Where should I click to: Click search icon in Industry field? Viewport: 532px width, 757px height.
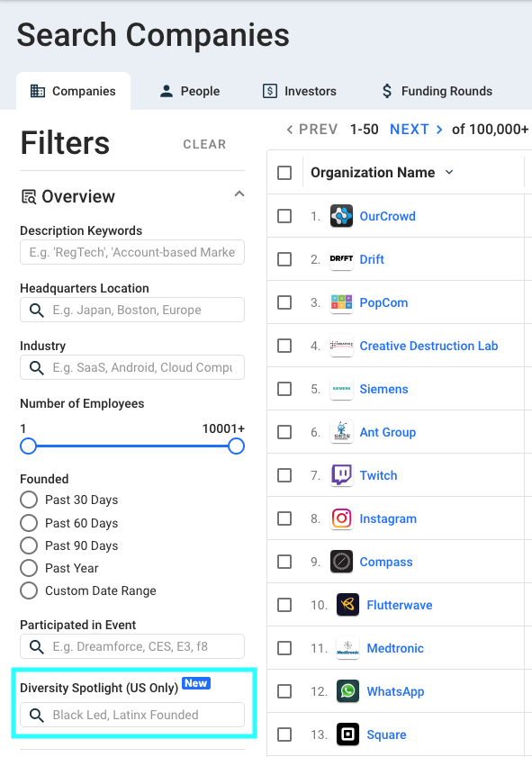(x=37, y=368)
